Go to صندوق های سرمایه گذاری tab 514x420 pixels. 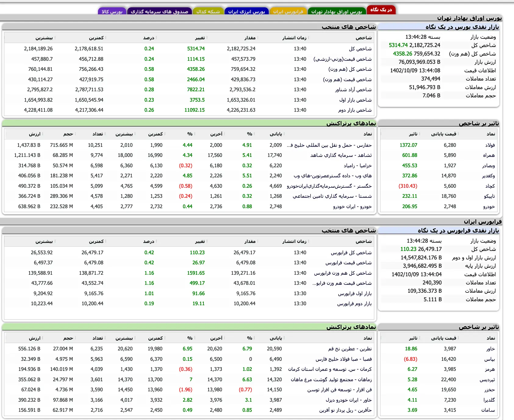[159, 12]
